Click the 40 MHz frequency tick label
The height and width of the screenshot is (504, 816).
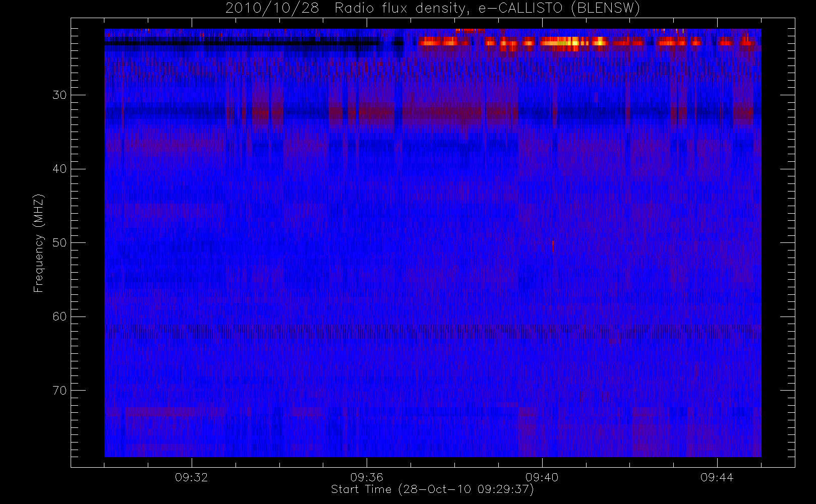(x=60, y=169)
